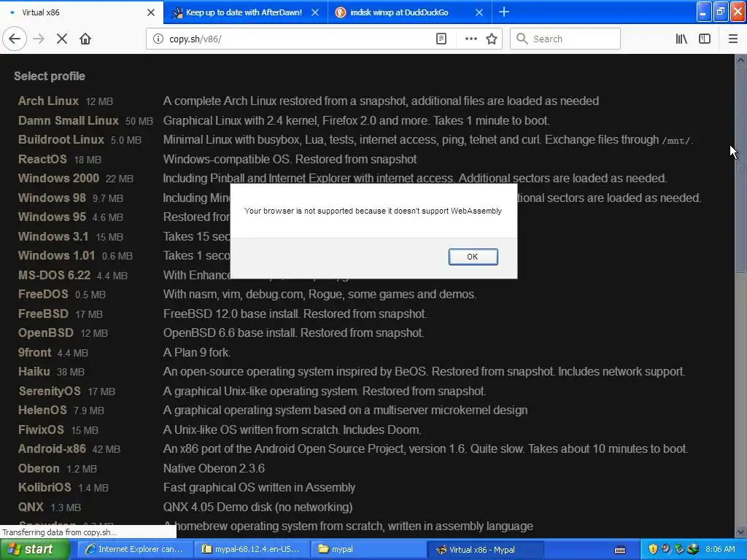Open the Windows 1.01 profile
This screenshot has width=747, height=560.
click(x=56, y=255)
